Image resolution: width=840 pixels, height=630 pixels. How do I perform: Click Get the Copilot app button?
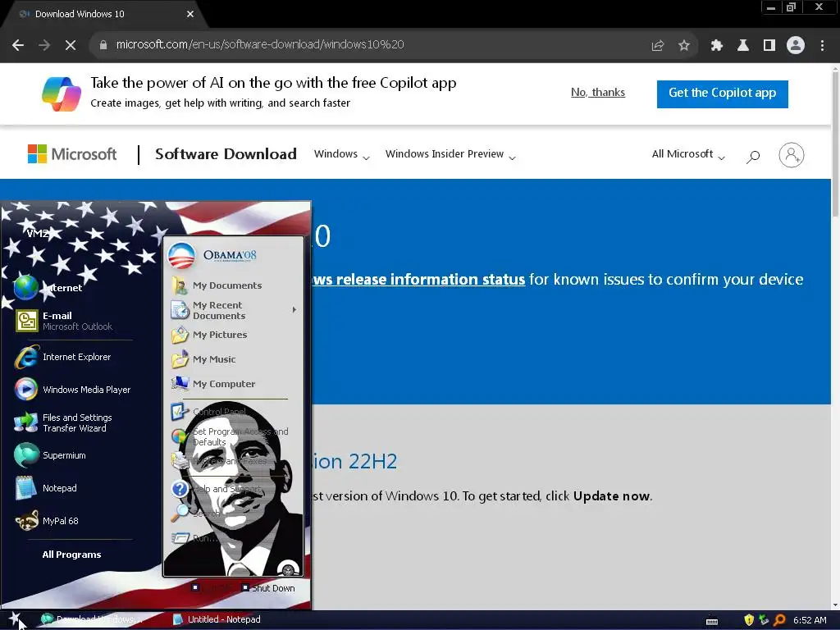(x=722, y=94)
